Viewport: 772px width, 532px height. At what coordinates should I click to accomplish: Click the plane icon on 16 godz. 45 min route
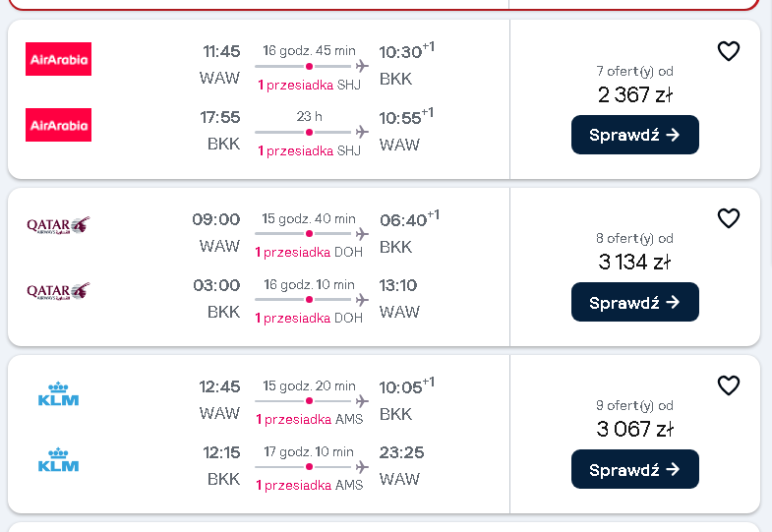[x=362, y=66]
